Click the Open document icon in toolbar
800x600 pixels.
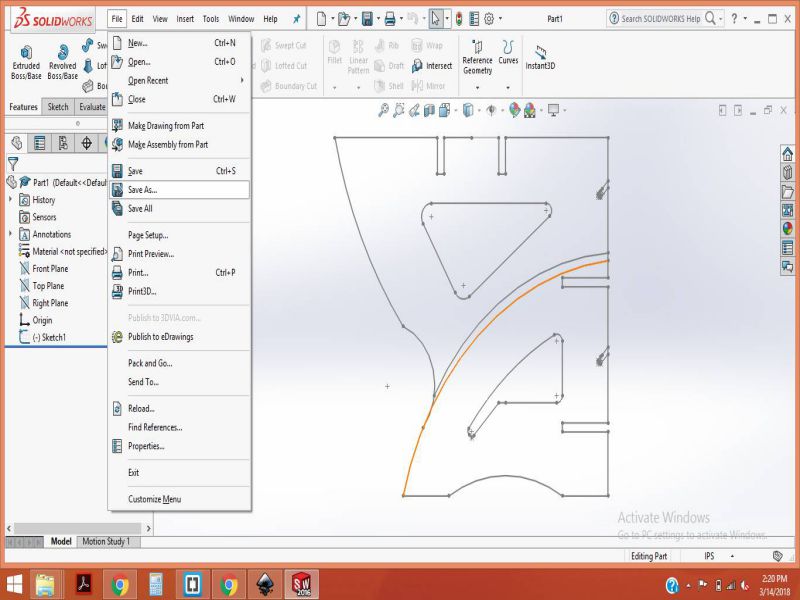(344, 19)
